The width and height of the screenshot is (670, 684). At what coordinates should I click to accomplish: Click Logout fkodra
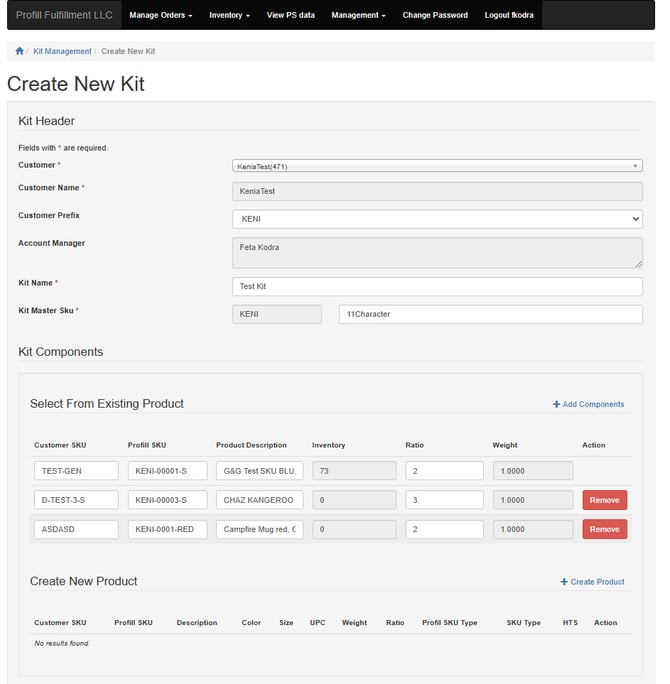(x=509, y=15)
